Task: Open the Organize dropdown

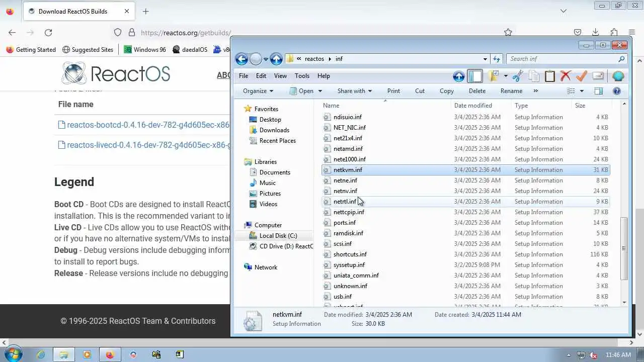Action: click(x=258, y=91)
